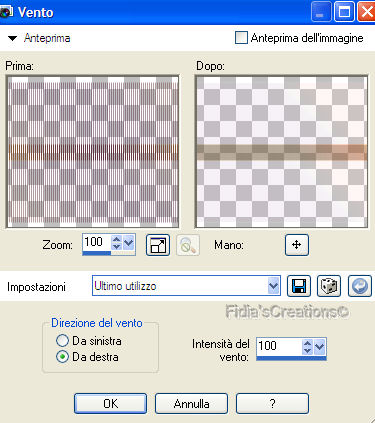Select the Mano pan arrows icon
The image size is (375, 423).
coord(297,245)
